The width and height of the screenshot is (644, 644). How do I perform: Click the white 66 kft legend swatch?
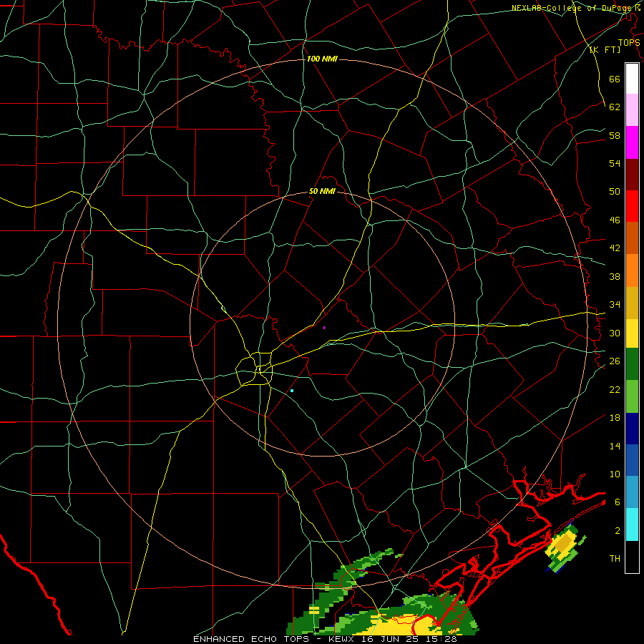632,79
